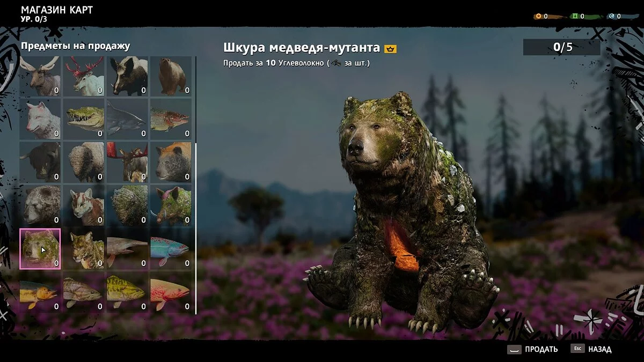Viewport: 644px width, 362px height.
Task: Click the carbon fiber icon in price line
Action: [x=336, y=63]
